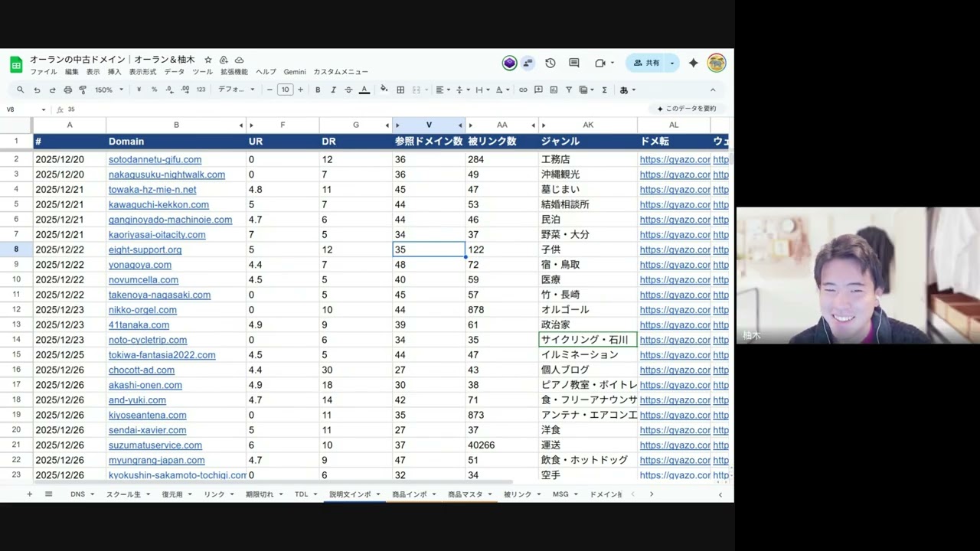Click the font size input field
Image resolution: width=980 pixels, height=551 pixels.
pyautogui.click(x=285, y=90)
